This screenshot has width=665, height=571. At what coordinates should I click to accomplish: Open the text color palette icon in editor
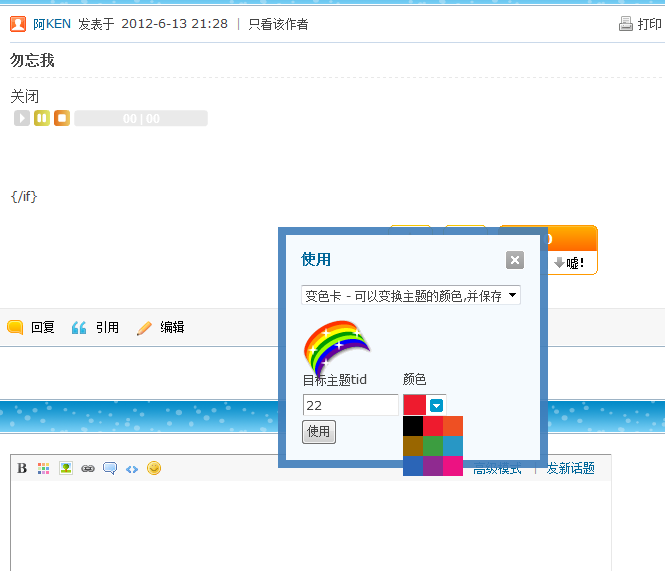[43, 468]
